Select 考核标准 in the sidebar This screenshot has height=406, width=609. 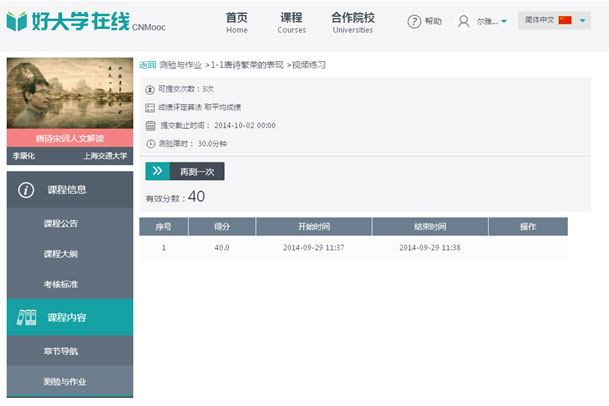[61, 285]
